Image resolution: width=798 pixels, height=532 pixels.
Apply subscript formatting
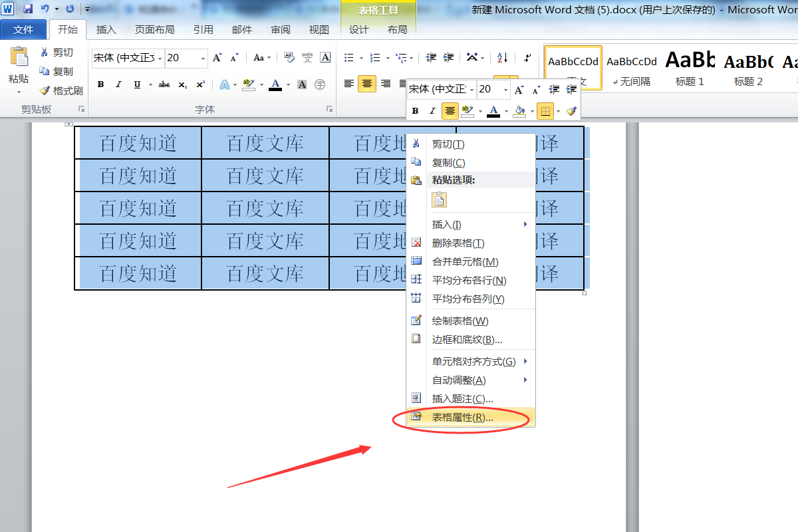coord(183,84)
